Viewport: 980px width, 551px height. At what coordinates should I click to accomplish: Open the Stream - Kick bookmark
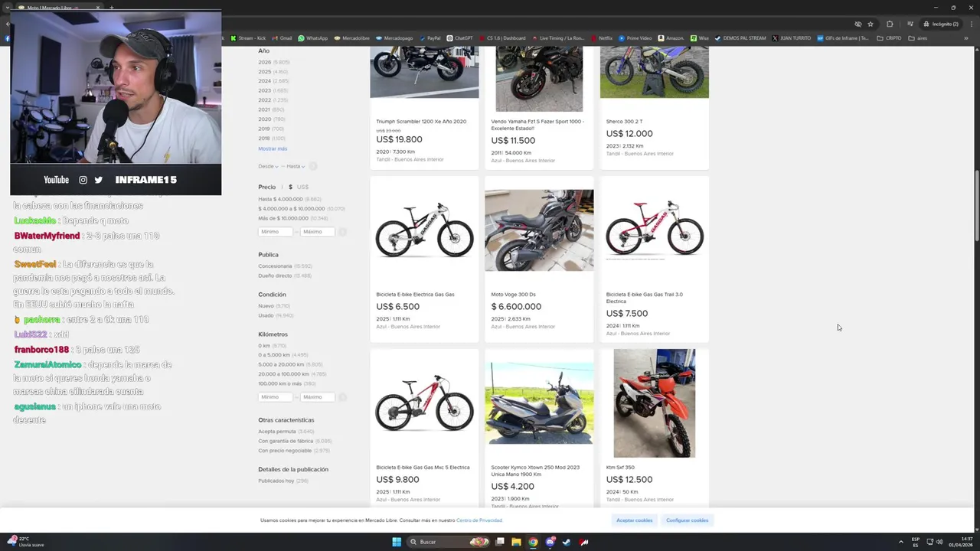click(x=248, y=38)
